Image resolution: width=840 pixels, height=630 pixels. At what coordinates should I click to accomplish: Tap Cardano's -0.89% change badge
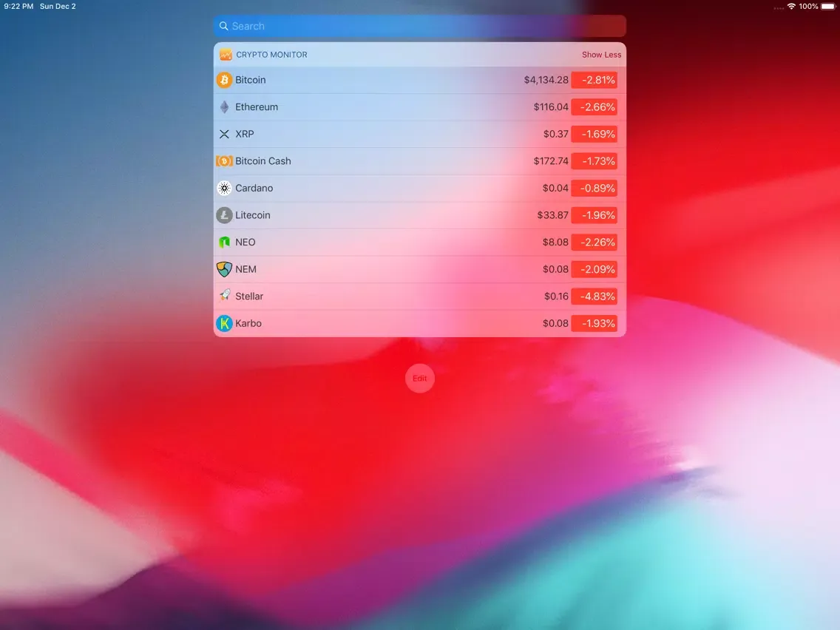click(594, 188)
